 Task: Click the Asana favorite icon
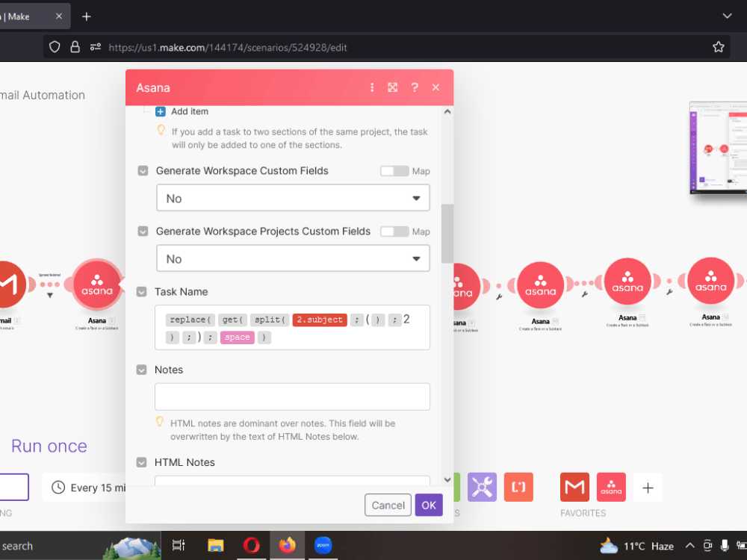[611, 487]
